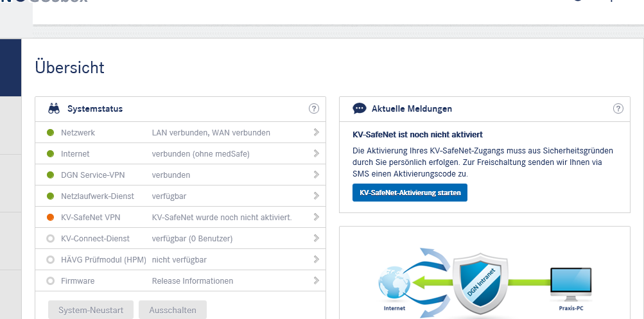The image size is (644, 319).
Task: Click 'nicht verfügbar' status text
Action: tap(180, 260)
